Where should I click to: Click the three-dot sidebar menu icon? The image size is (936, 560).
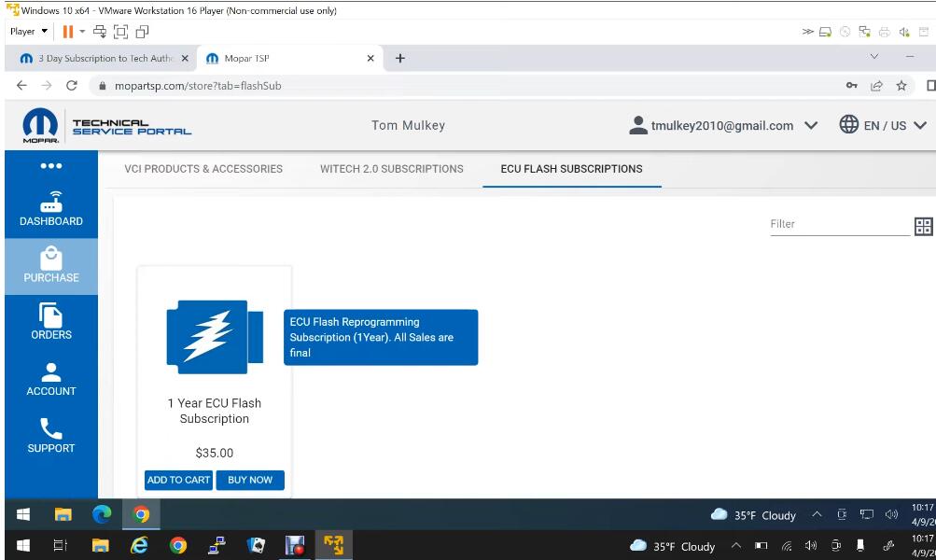click(x=51, y=166)
